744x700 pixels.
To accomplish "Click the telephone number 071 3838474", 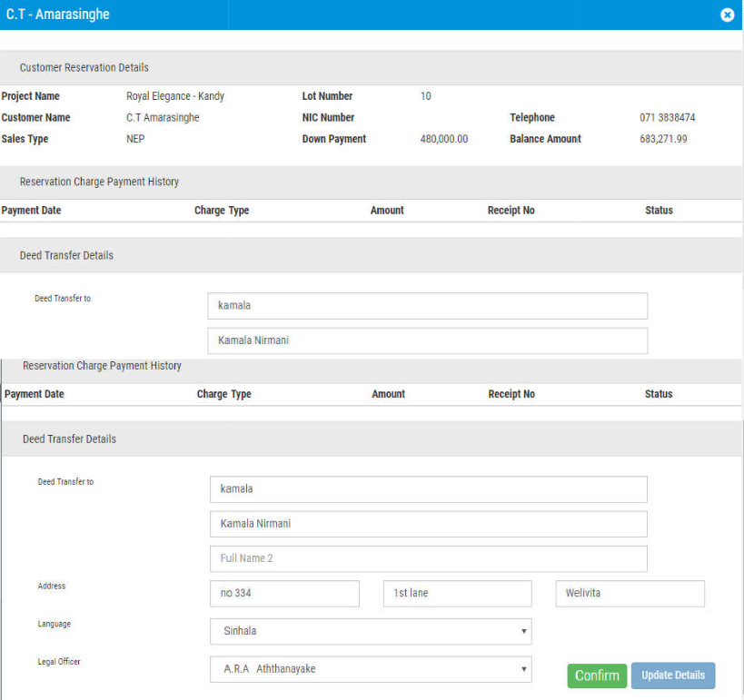I will [x=668, y=118].
